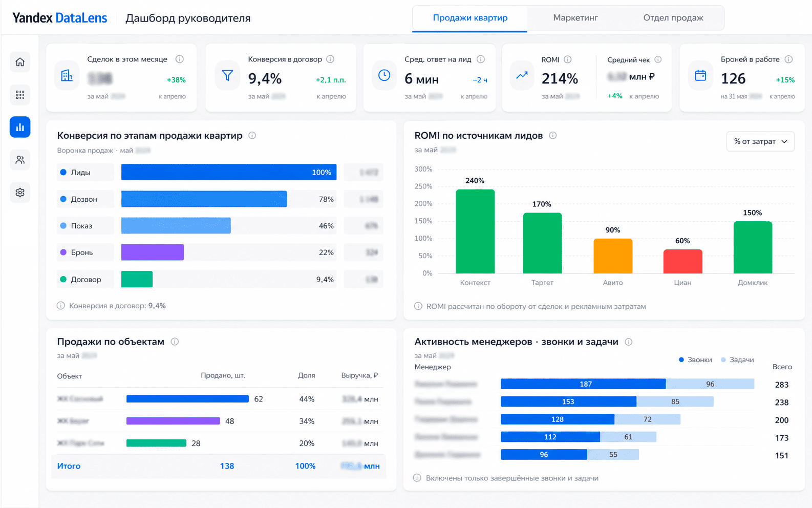Toggle Звонки legend item

click(x=695, y=359)
